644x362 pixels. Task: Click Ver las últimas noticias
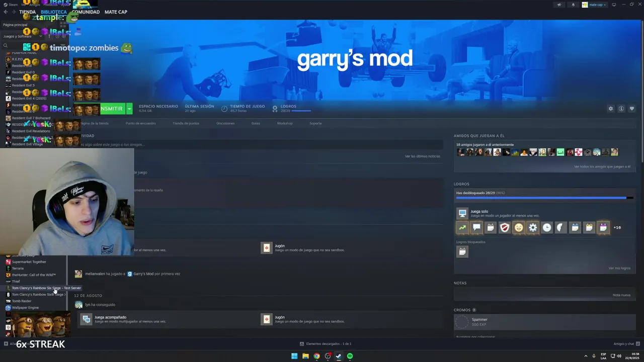(423, 156)
